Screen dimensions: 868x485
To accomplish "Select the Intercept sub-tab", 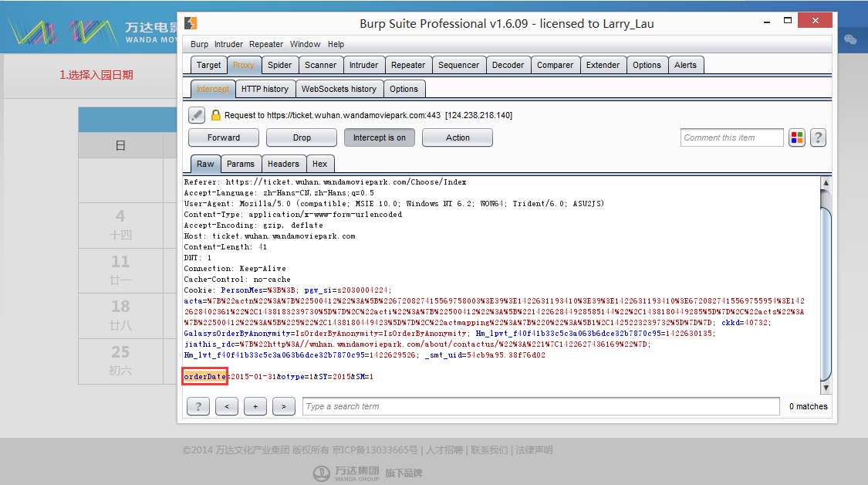I will (x=213, y=89).
